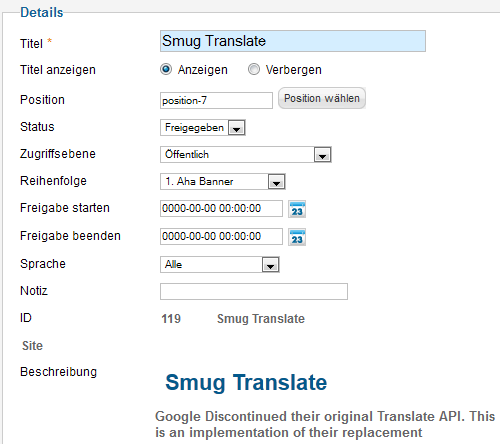Click the Position label
The width and height of the screenshot is (500, 444).
(42, 100)
